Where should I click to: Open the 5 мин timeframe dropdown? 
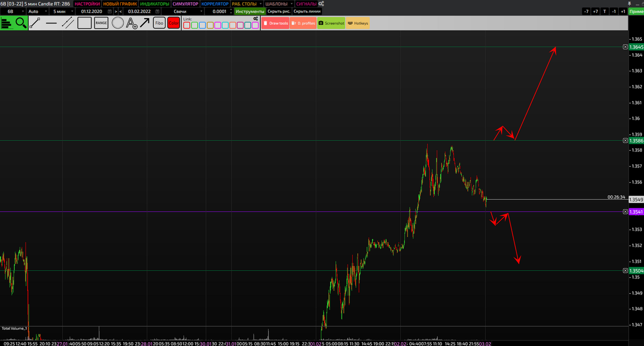coord(63,11)
